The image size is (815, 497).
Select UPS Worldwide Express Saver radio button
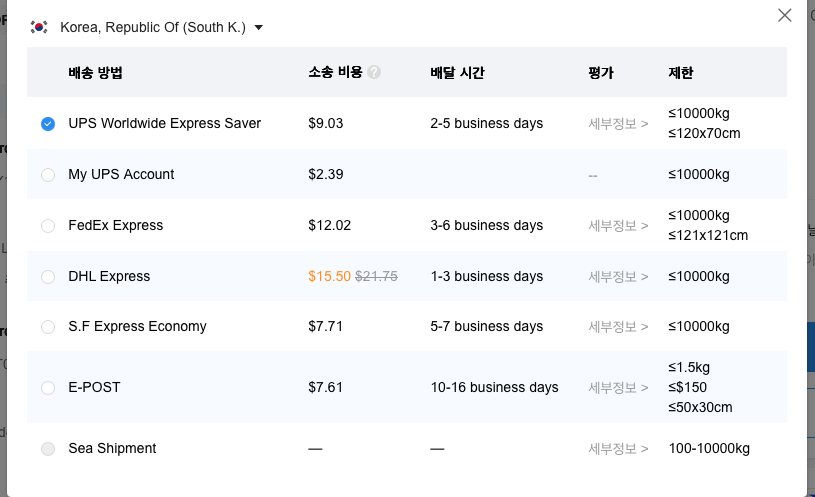pos(48,124)
